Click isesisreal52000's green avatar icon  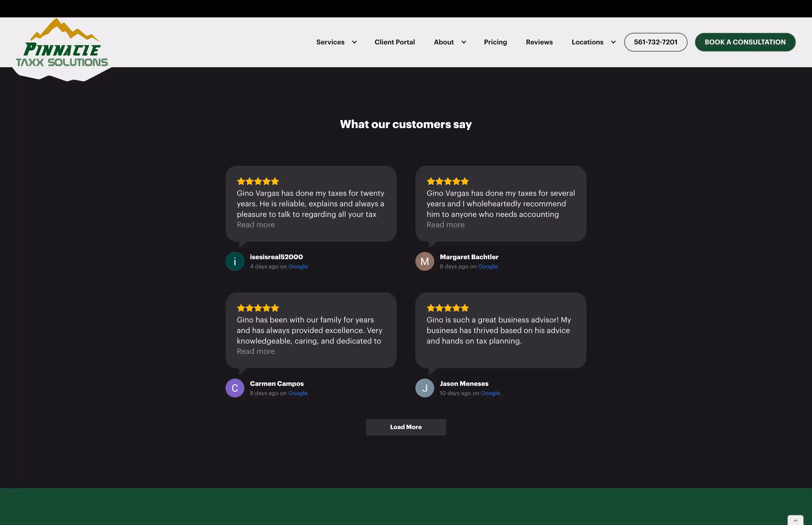pos(235,262)
